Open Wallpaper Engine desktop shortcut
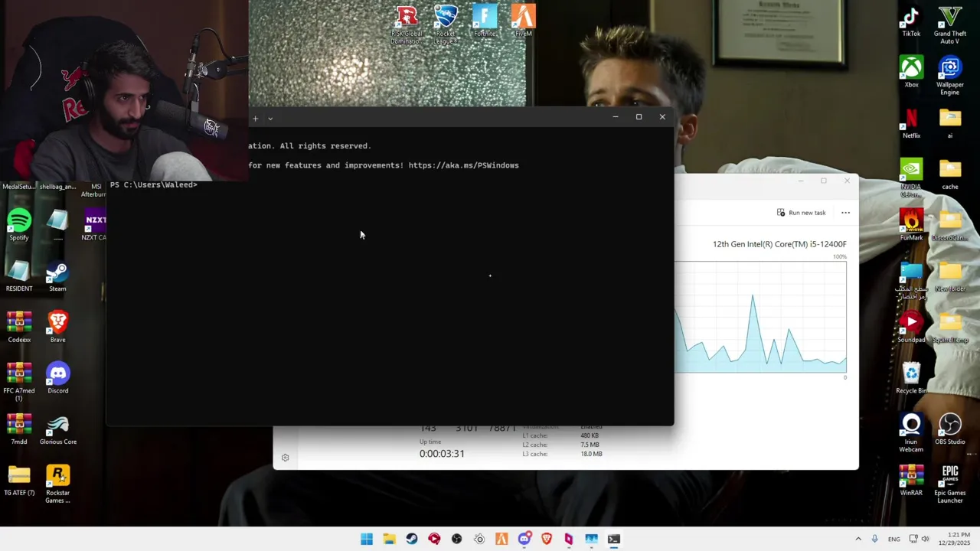Screen dimensions: 980x551 (x=950, y=77)
